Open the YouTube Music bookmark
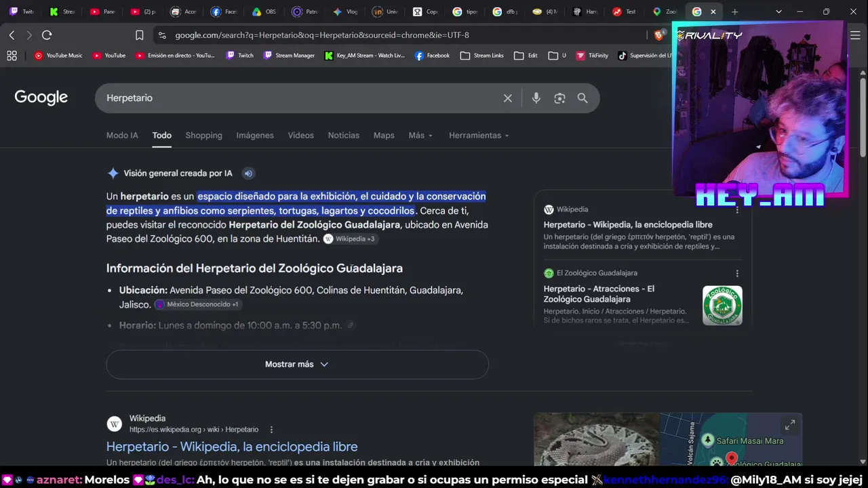 click(x=58, y=56)
